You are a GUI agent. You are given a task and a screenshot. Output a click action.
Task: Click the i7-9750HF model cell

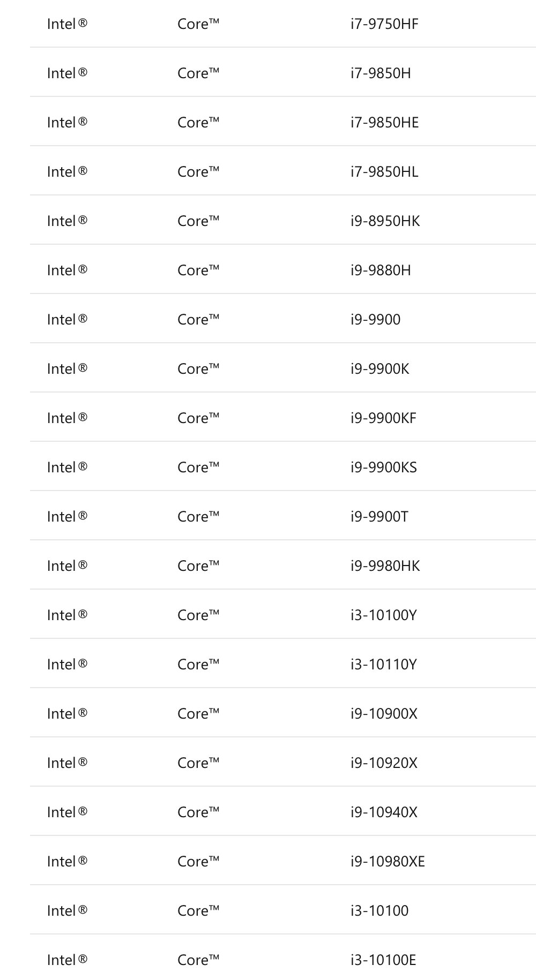tap(384, 24)
